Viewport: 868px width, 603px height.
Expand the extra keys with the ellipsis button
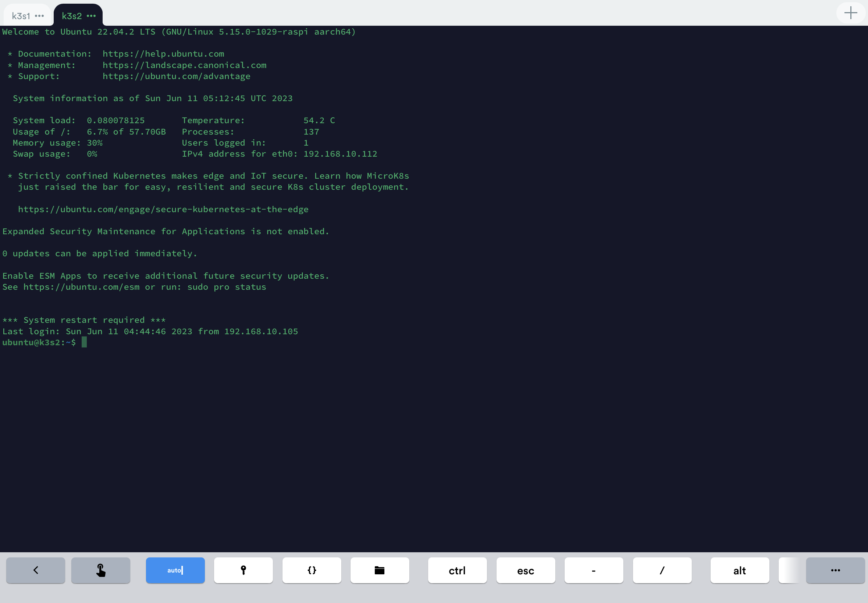tap(836, 571)
